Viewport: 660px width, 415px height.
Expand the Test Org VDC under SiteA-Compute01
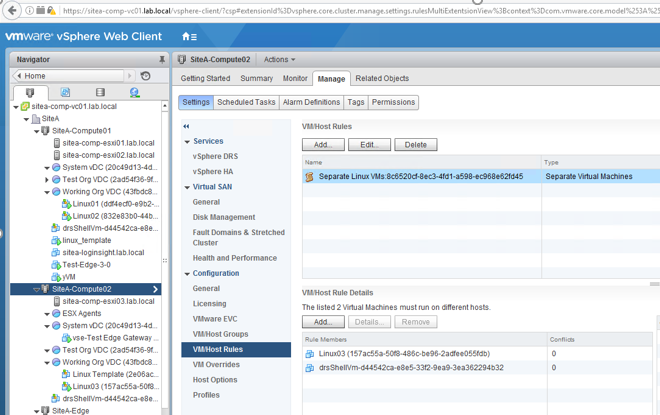pos(47,180)
